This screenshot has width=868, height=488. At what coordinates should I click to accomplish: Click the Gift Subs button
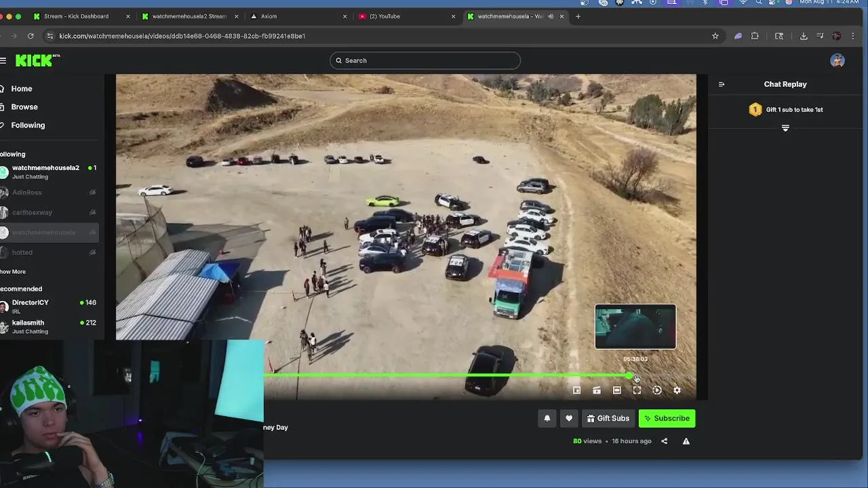pyautogui.click(x=608, y=418)
